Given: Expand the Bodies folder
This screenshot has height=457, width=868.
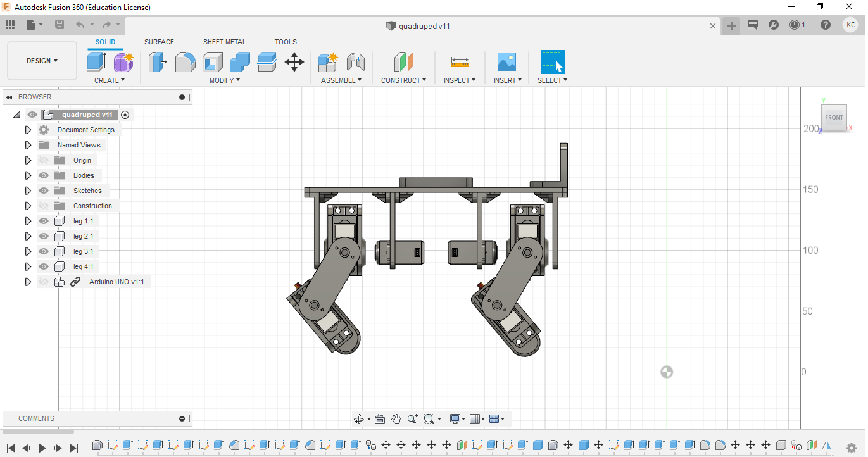Looking at the screenshot, I should click(28, 175).
